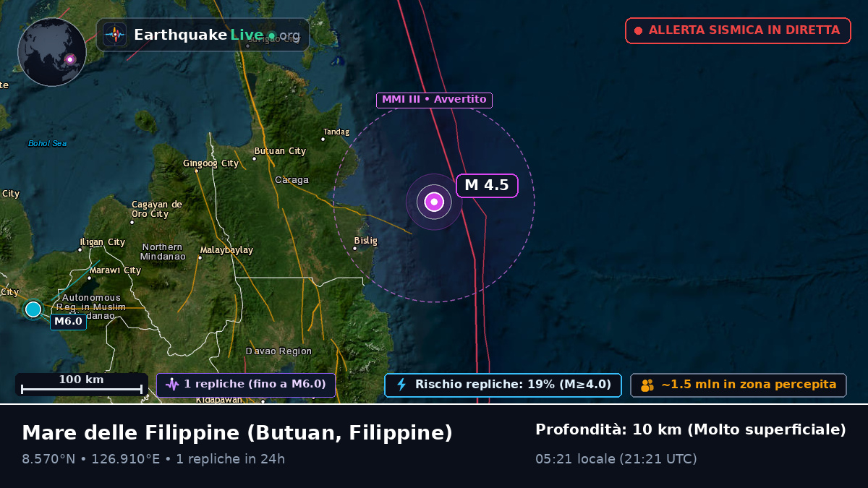Select the Malaybalay map label

[226, 250]
